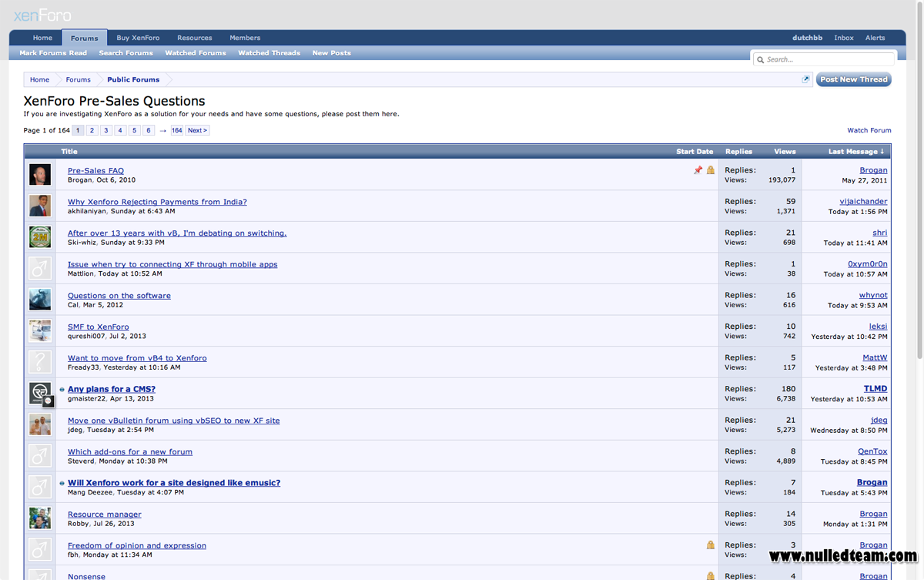924x580 pixels.
Task: Open Brogan's avatar on Pre-Sales FAQ row
Action: [x=40, y=175]
